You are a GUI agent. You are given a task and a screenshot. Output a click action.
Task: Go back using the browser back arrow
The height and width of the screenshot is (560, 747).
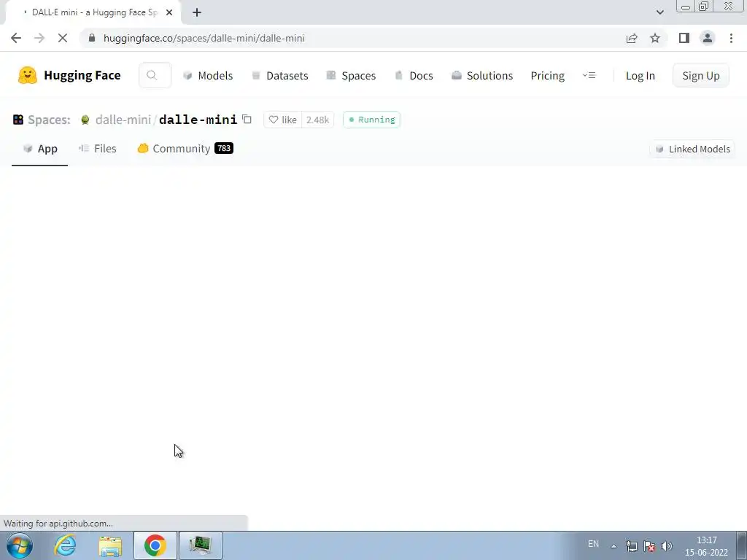point(16,38)
